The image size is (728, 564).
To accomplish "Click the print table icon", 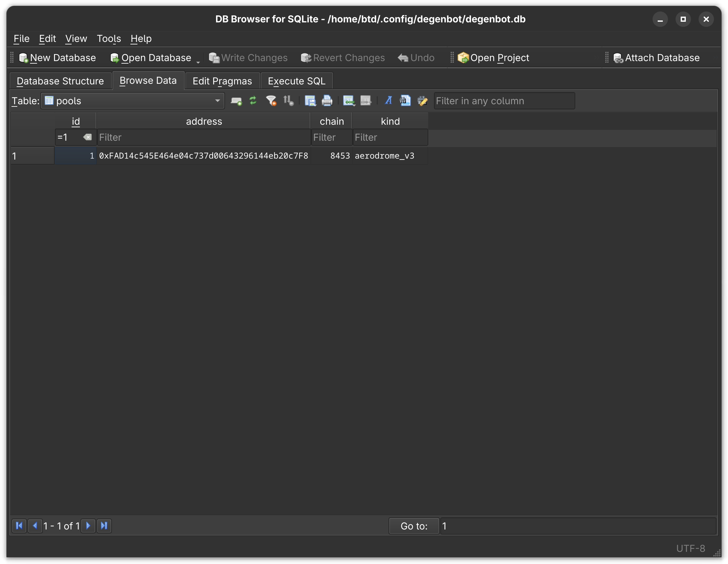I will [x=327, y=100].
